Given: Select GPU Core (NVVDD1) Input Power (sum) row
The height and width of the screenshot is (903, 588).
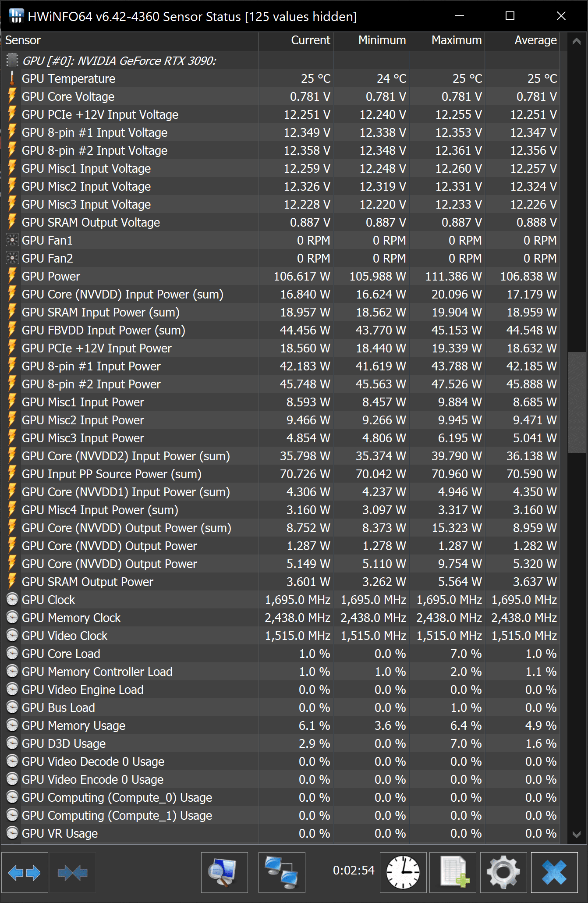Looking at the screenshot, I should point(280,492).
